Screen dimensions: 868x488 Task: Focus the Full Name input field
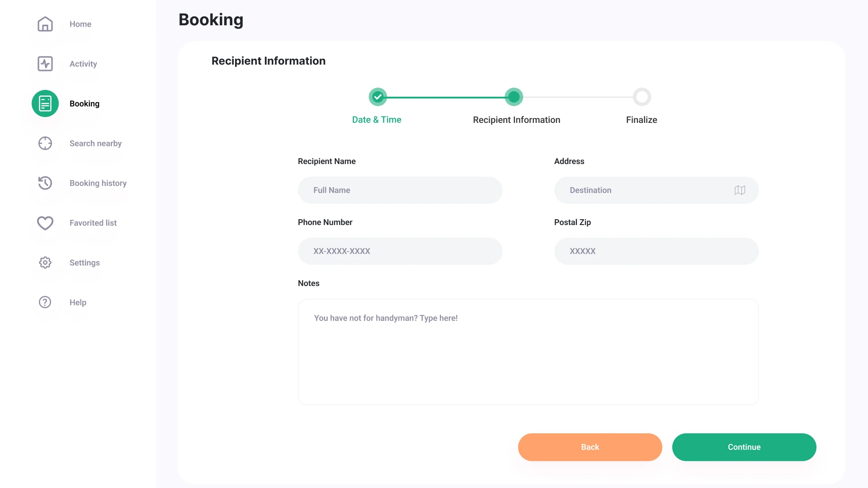(400, 190)
